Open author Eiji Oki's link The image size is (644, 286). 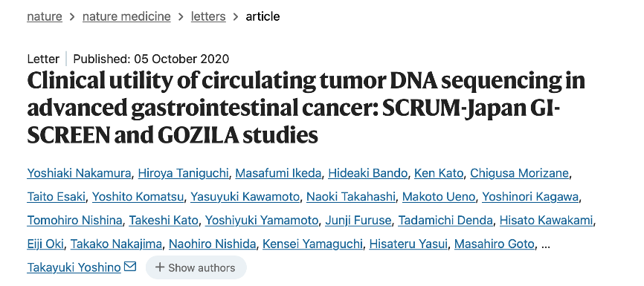(45, 244)
